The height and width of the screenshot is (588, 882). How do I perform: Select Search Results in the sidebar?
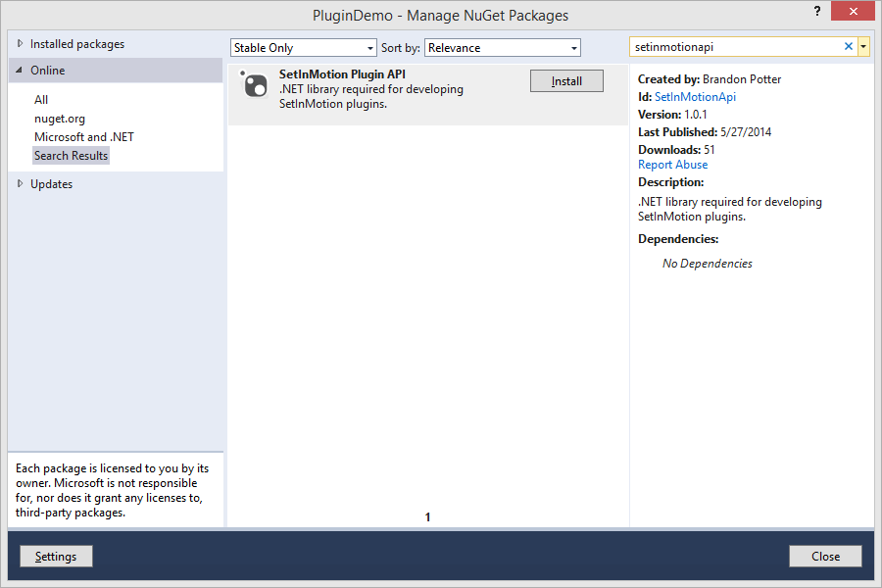pyautogui.click(x=71, y=155)
